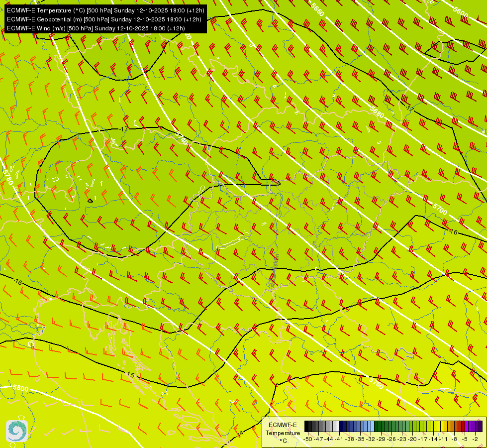Click the -26 value on the colour scale

pos(392,439)
